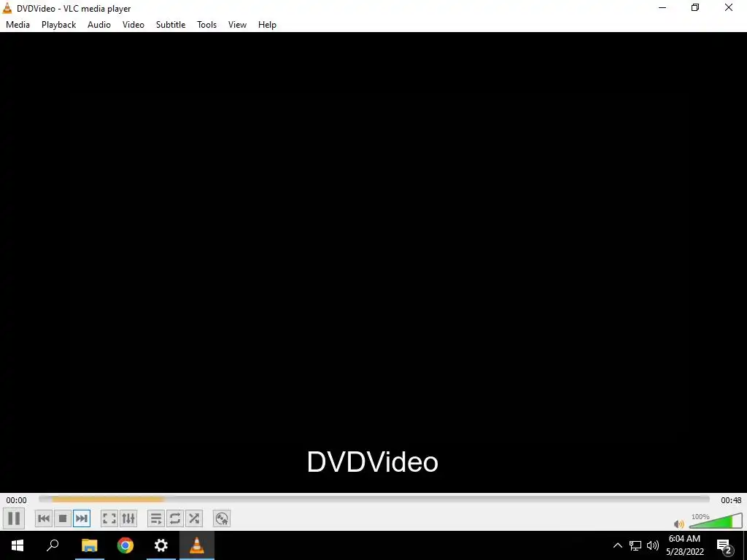Stop playback using the stop button

click(x=63, y=518)
